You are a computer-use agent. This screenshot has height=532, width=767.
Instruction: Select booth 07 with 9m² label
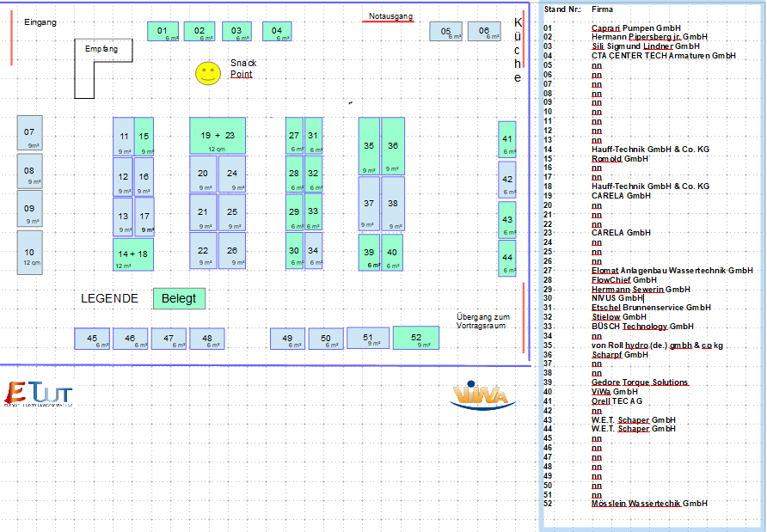(x=29, y=132)
